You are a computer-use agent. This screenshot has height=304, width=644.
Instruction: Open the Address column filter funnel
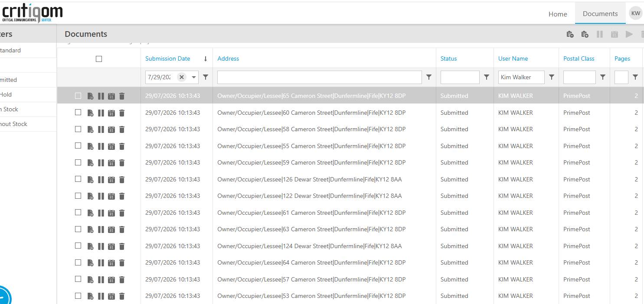click(x=429, y=77)
